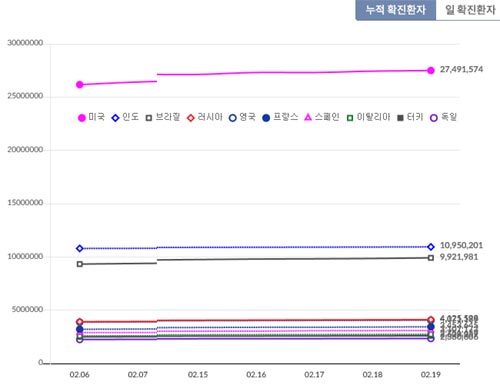Select the US data point at 02.06
The height and width of the screenshot is (385, 500).
pyautogui.click(x=80, y=85)
